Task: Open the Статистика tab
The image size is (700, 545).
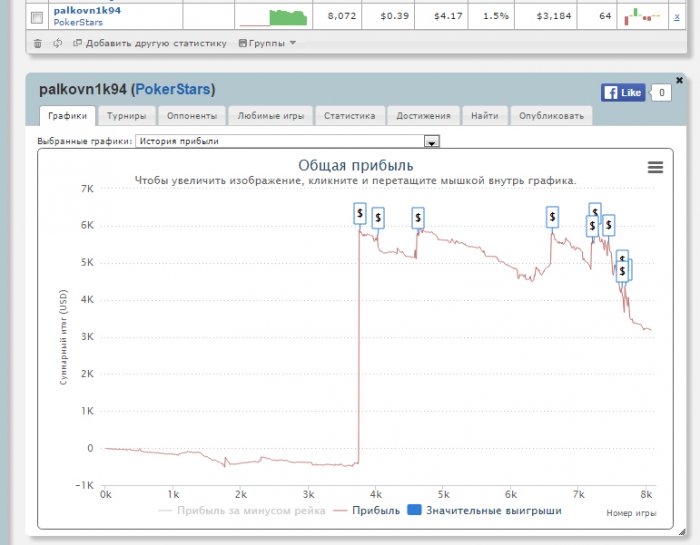Action: [350, 116]
